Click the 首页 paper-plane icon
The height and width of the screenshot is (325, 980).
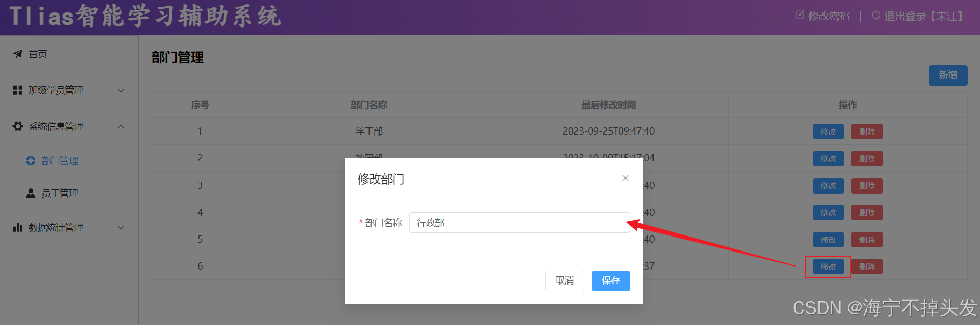point(18,54)
